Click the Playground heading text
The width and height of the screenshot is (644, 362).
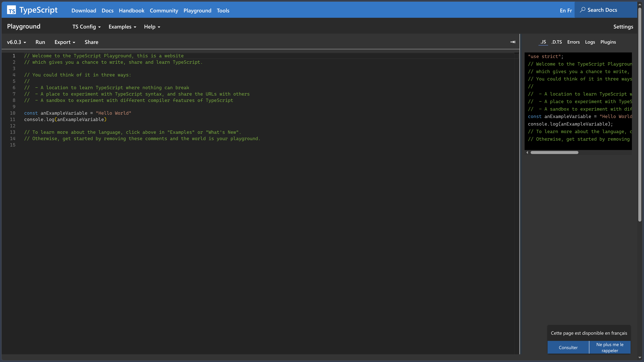24,26
